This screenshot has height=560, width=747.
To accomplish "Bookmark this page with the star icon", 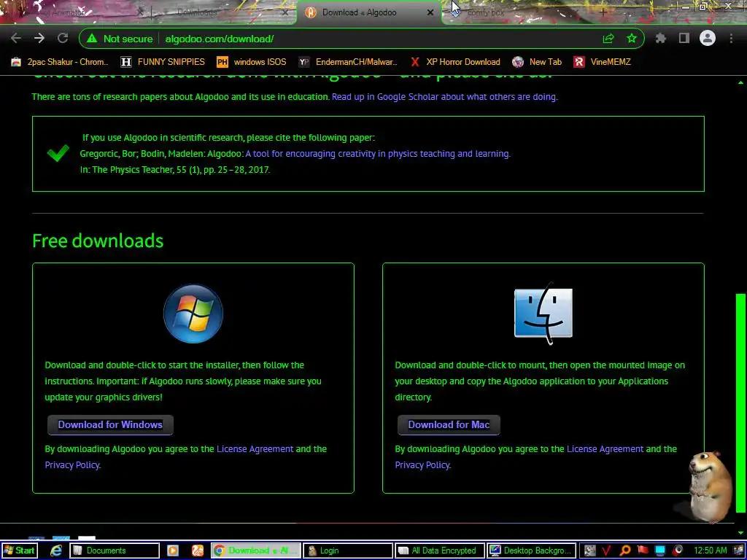I will [632, 39].
